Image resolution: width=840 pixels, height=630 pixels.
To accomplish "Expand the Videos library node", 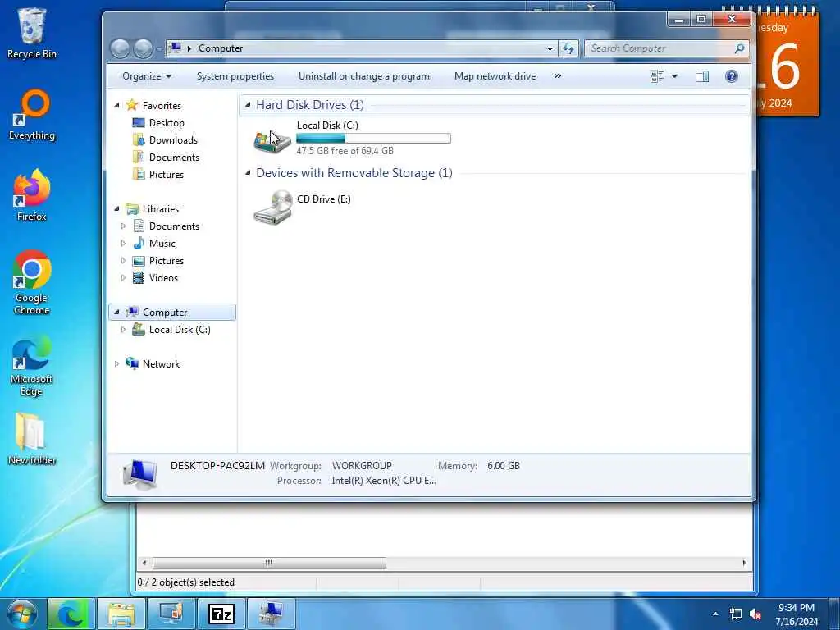I will tap(123, 277).
